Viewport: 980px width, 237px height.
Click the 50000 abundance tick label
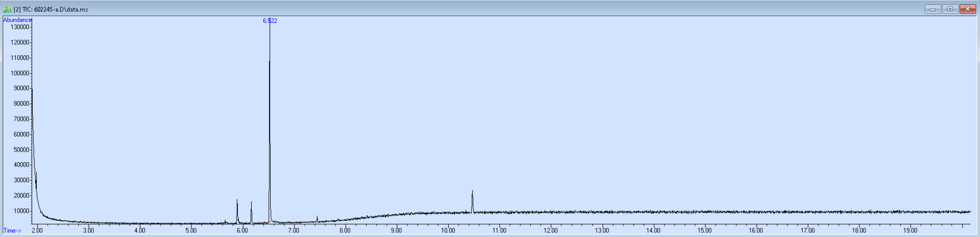tap(22, 150)
